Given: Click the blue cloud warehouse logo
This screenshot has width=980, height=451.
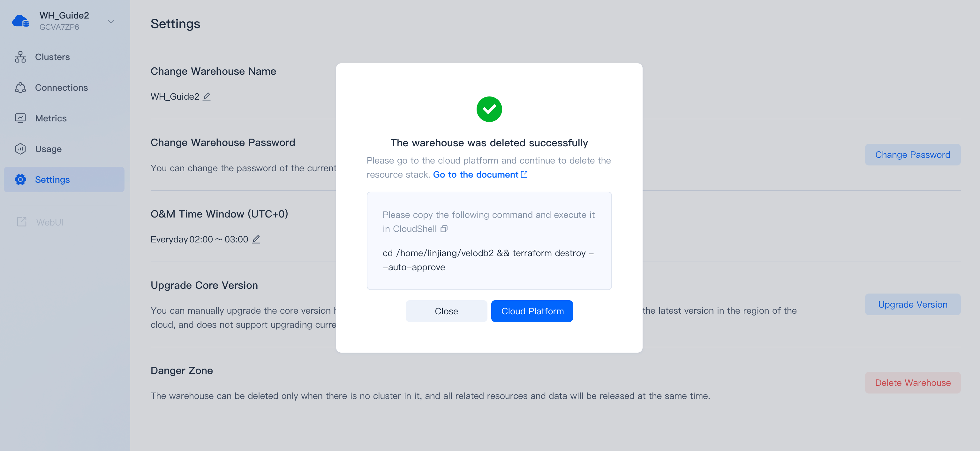Looking at the screenshot, I should coord(20,21).
